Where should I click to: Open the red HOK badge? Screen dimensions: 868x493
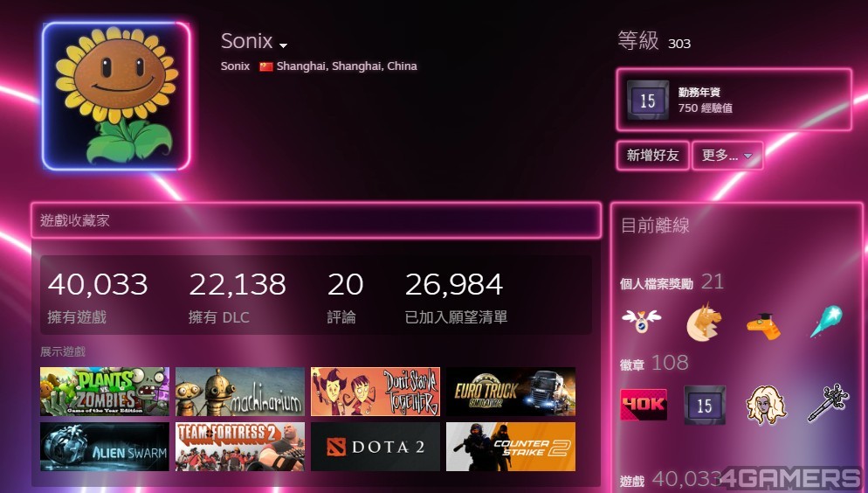point(644,404)
